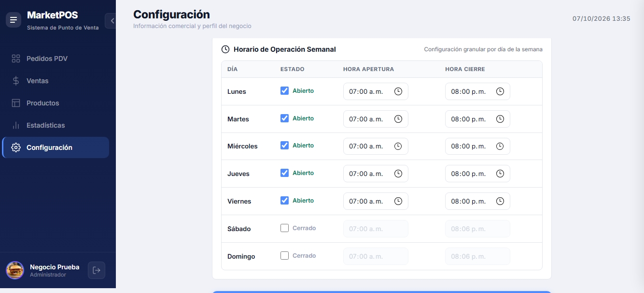
Task: Open clock picker for Martes closing time
Action: pyautogui.click(x=500, y=119)
